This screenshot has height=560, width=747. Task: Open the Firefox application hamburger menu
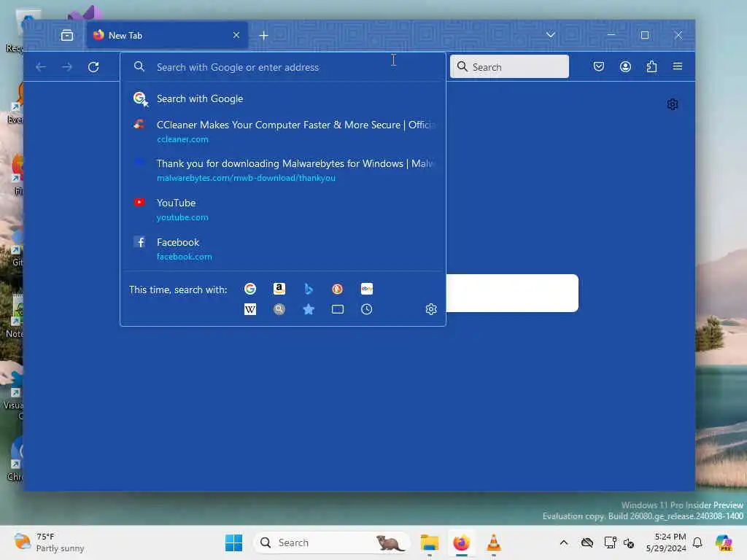pyautogui.click(x=678, y=66)
